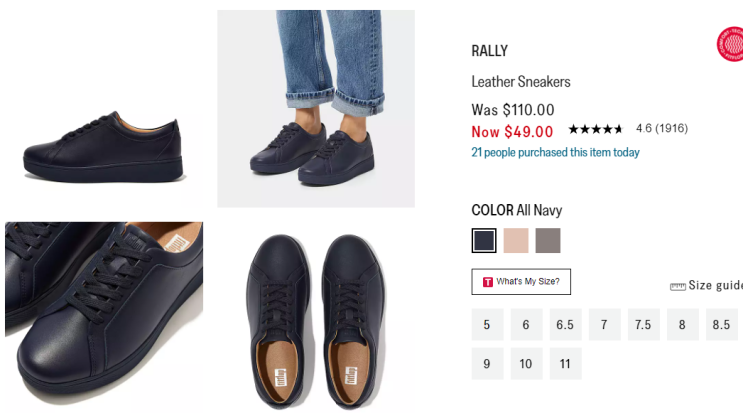Click the Size guide ruler icon

tap(677, 286)
